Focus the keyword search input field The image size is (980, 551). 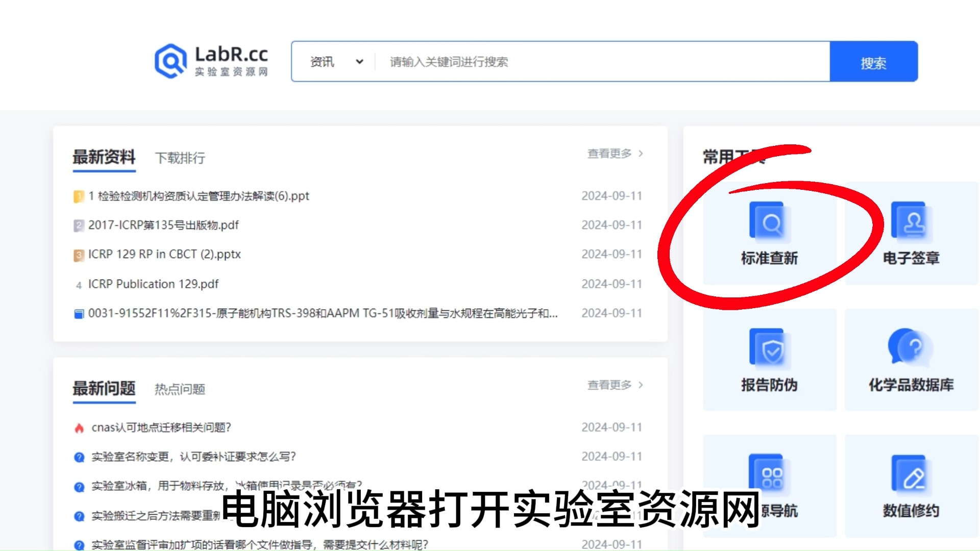point(602,62)
